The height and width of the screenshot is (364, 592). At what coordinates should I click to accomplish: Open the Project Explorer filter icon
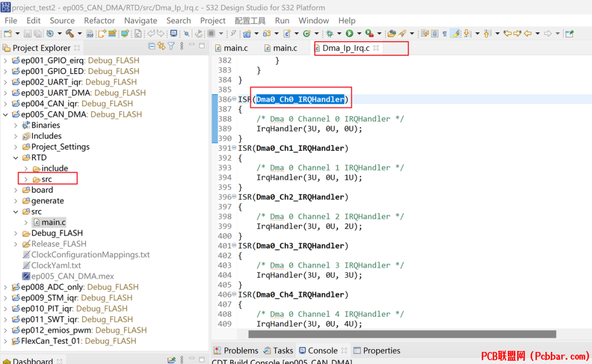click(172, 47)
